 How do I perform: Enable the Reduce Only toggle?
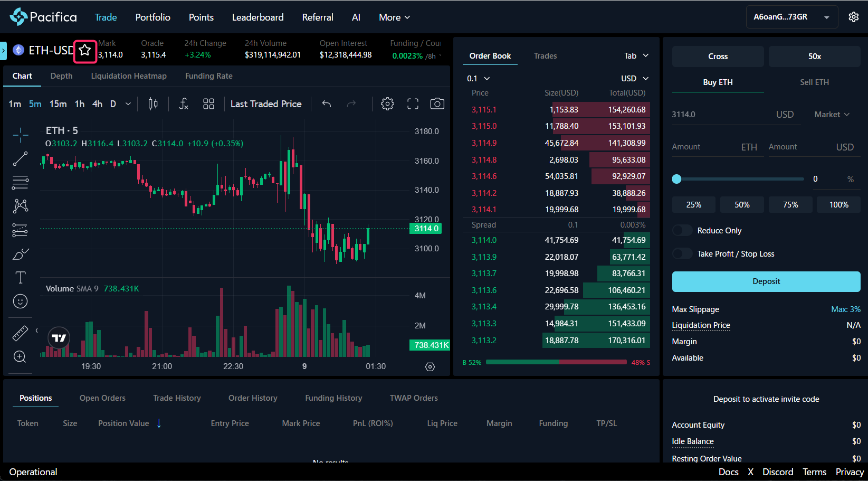coord(682,231)
